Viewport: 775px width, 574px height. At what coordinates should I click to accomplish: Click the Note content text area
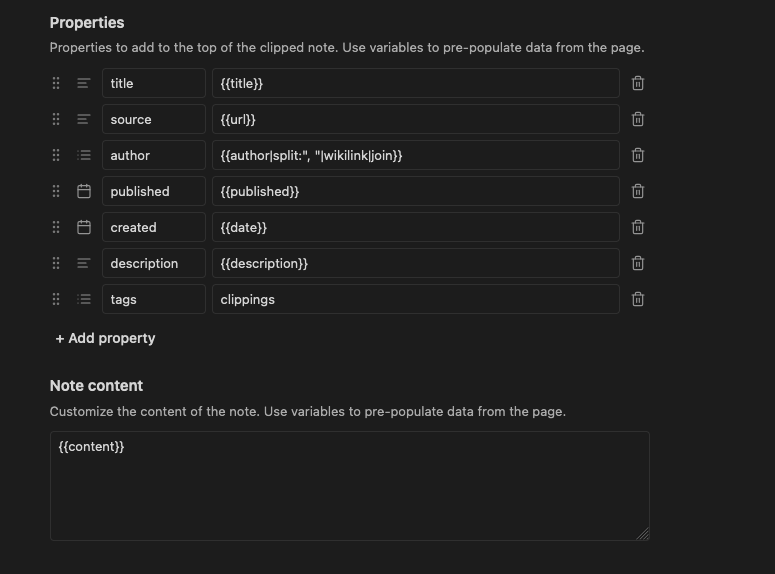349,485
